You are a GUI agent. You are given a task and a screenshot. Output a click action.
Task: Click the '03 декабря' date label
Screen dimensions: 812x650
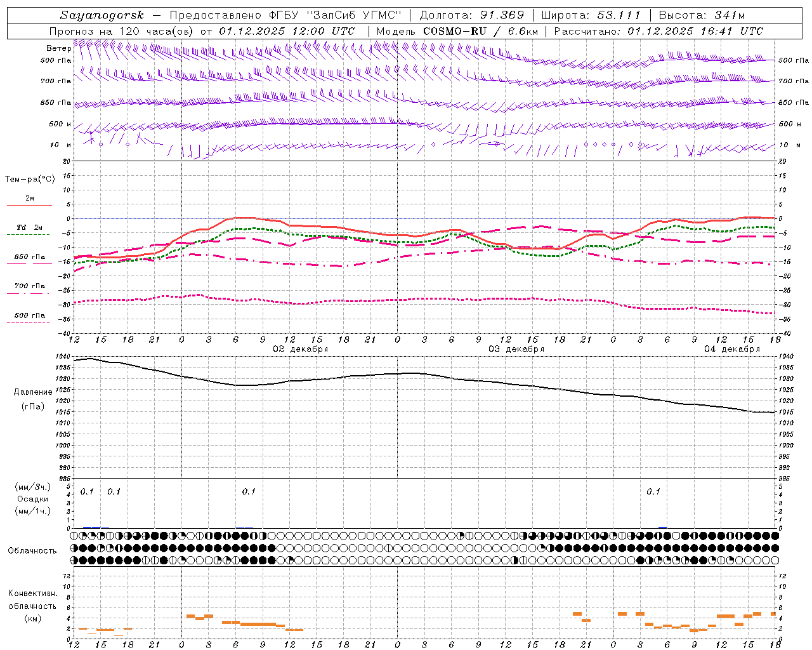516,349
